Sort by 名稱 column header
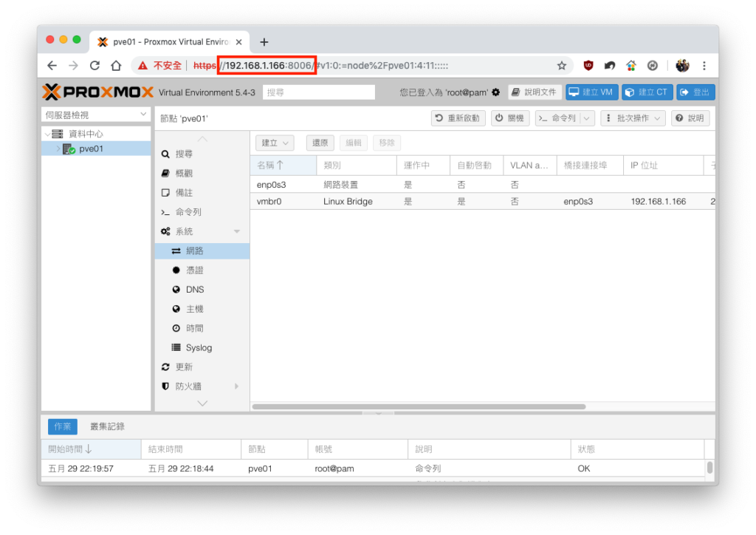 pyautogui.click(x=283, y=166)
